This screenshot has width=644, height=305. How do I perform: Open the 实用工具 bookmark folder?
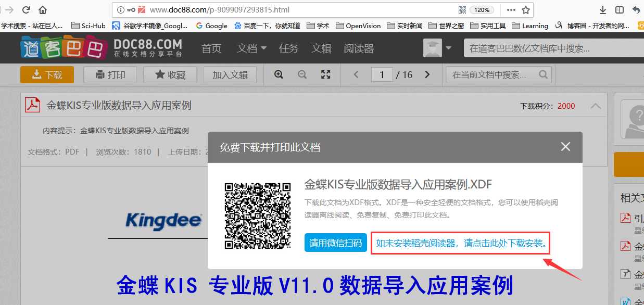(488, 26)
